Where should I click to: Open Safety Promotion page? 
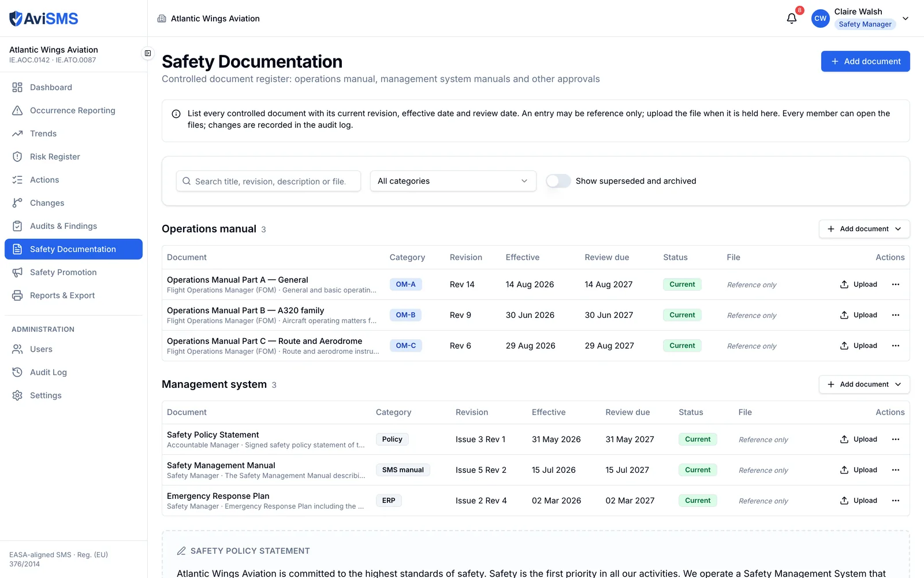pos(73,272)
